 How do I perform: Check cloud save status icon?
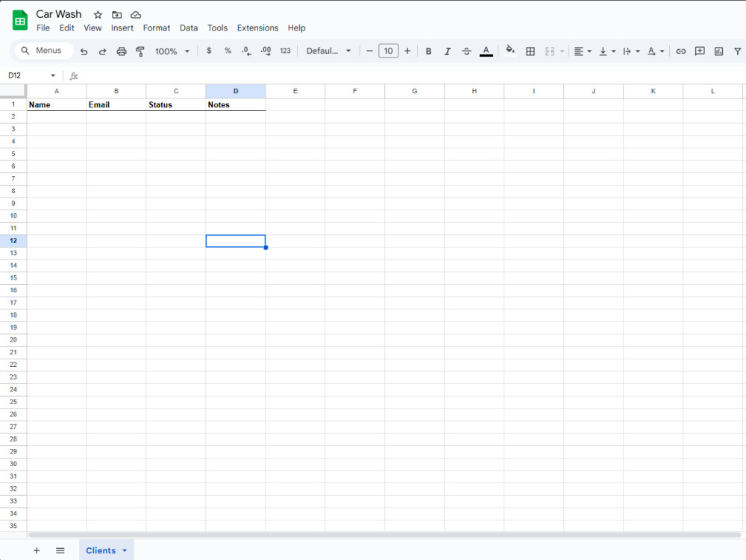click(x=136, y=15)
